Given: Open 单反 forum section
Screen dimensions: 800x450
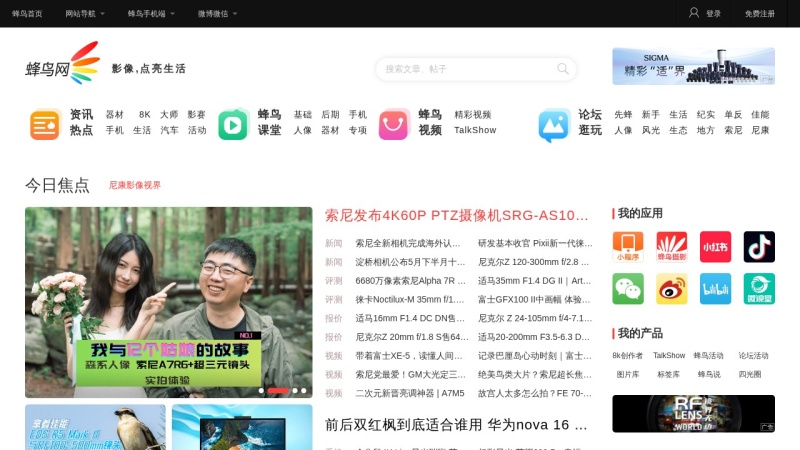Looking at the screenshot, I should 733,115.
